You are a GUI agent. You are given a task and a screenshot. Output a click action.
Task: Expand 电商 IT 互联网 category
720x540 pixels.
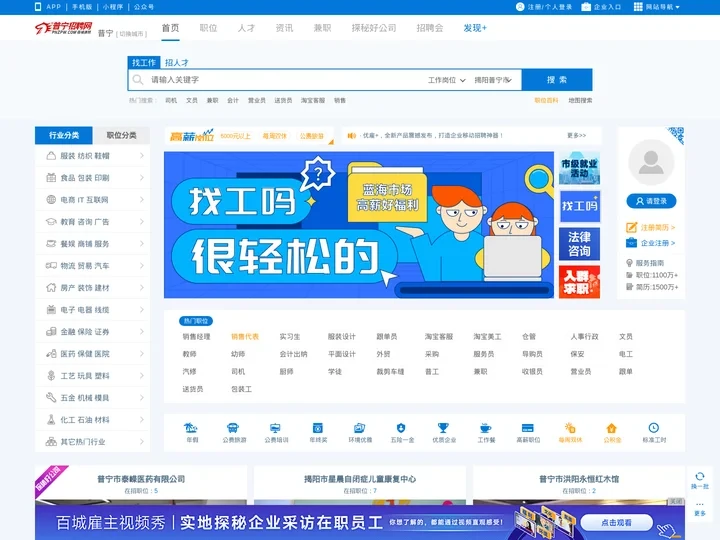(92, 200)
